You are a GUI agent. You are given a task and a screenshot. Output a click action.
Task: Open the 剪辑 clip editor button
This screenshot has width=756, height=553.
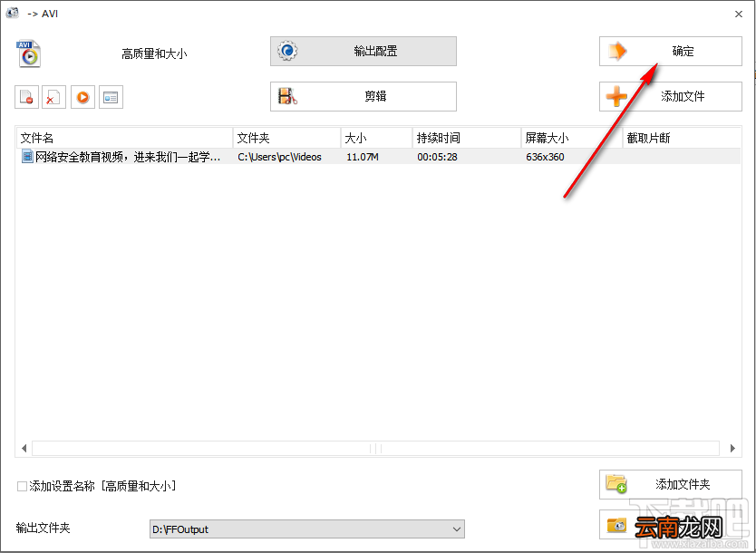[x=363, y=96]
